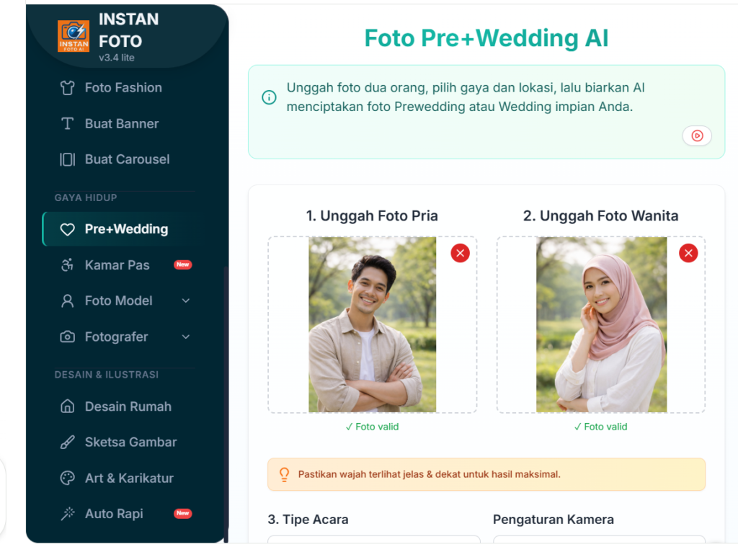Click the uploaded man photo thumbnail
Image resolution: width=738 pixels, height=560 pixels.
click(372, 325)
